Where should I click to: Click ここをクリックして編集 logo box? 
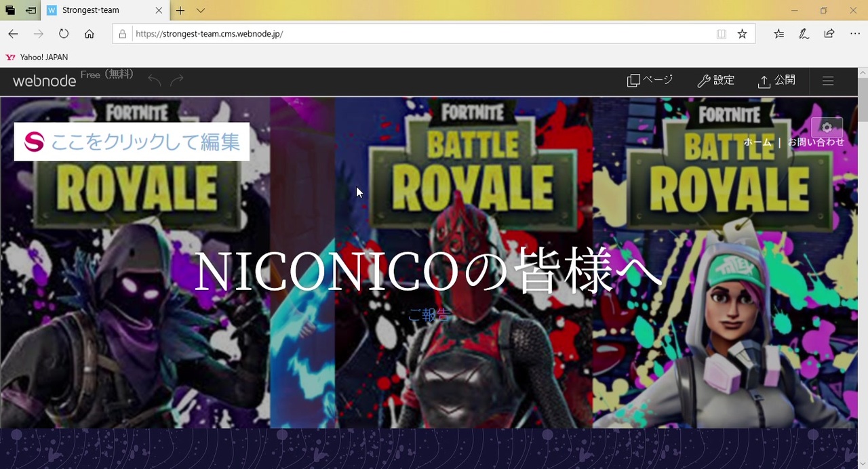(x=132, y=142)
